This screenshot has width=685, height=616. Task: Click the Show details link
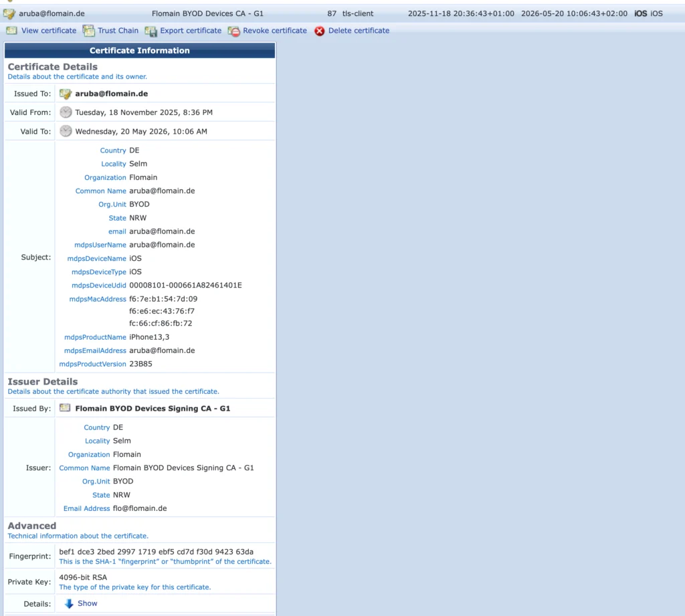click(88, 603)
